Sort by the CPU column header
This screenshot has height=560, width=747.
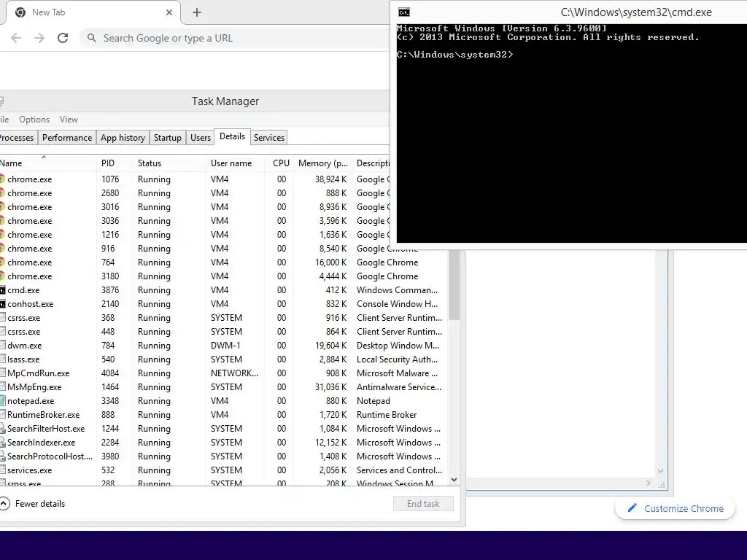[279, 163]
